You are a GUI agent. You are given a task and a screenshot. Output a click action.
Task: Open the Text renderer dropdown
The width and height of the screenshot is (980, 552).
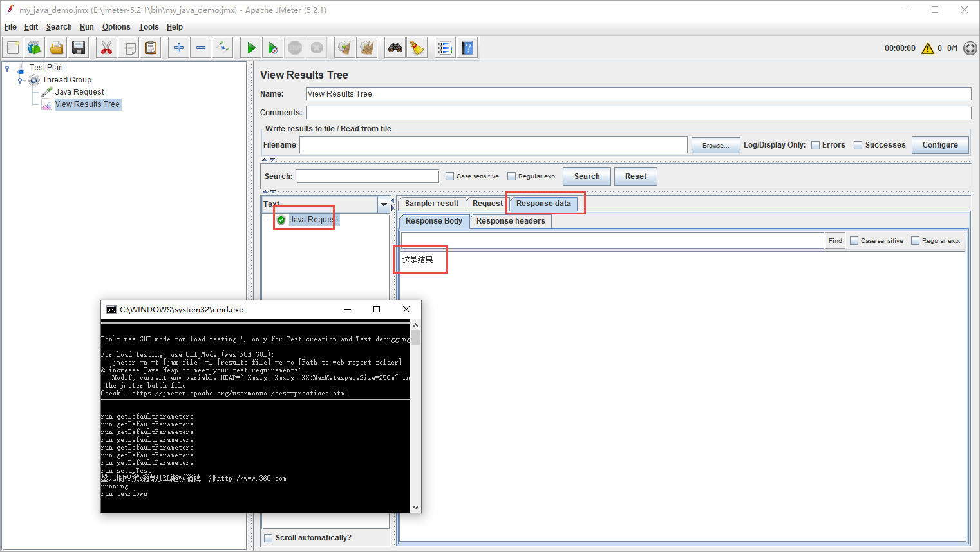click(384, 204)
